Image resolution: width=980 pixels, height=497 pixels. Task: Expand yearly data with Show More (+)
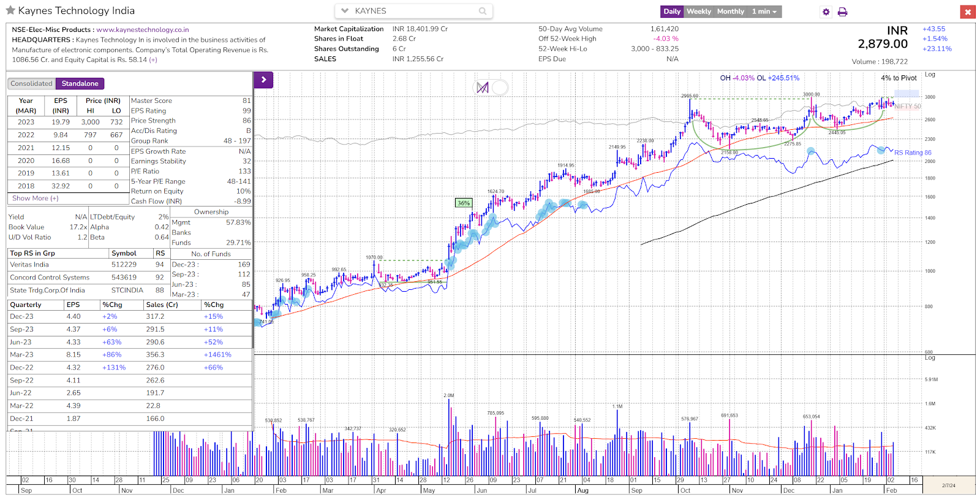pos(36,199)
